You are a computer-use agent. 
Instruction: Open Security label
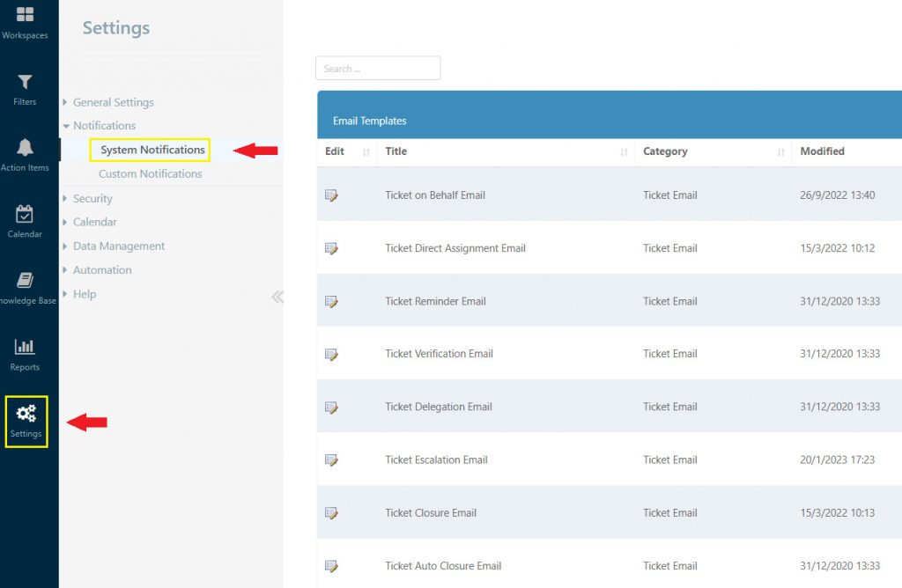pos(92,198)
